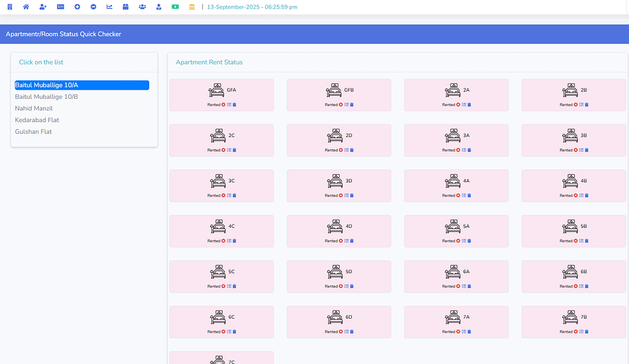Click the 'Rented' text on 4D card
The width and height of the screenshot is (629, 364).
coord(331,241)
